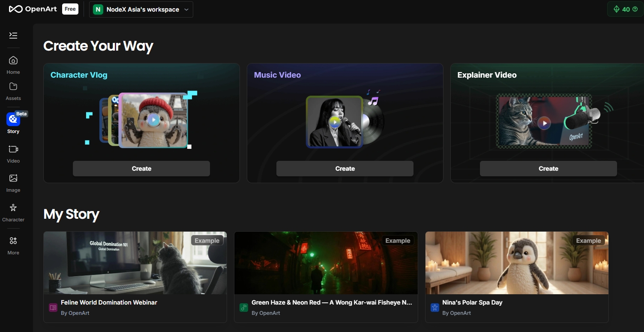Click the Green Haze music note type icon

click(x=244, y=308)
